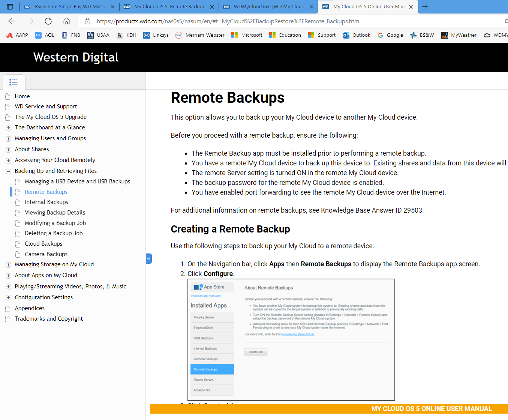Open the Education bookmark

pyautogui.click(x=285, y=35)
